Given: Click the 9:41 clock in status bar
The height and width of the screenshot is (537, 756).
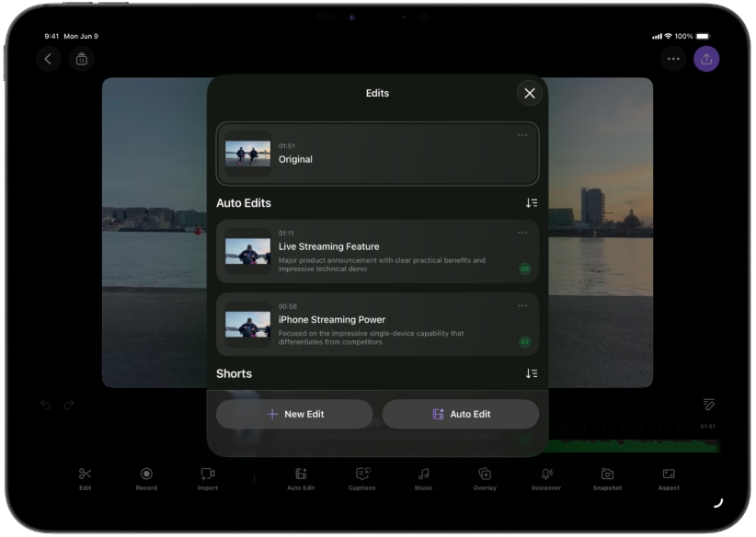Looking at the screenshot, I should click(52, 36).
